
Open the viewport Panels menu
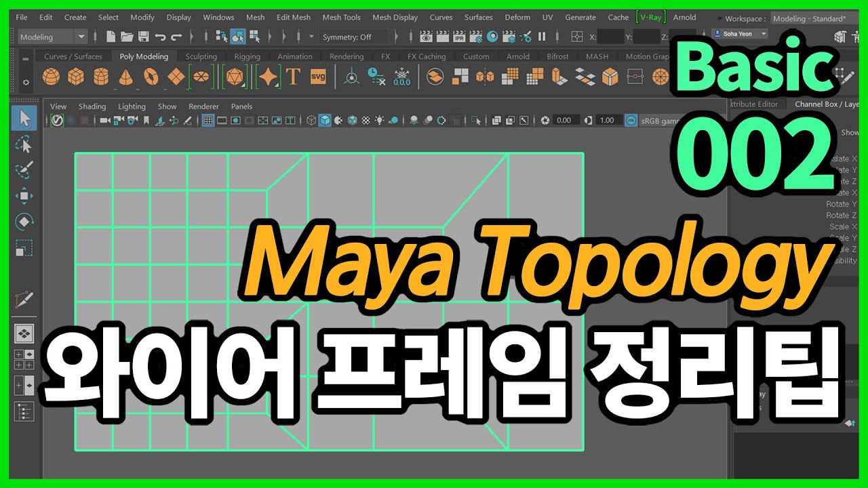pos(241,106)
